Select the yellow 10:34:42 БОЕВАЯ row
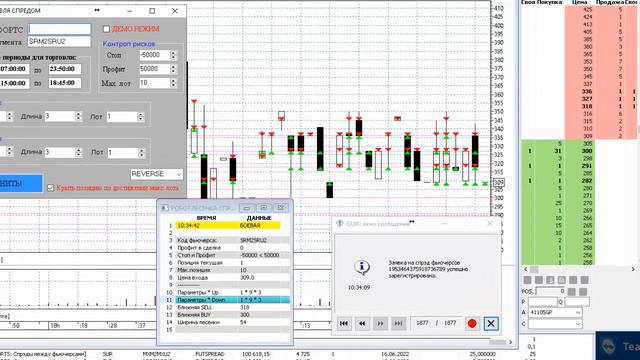This screenshot has width=640, height=360. click(229, 225)
